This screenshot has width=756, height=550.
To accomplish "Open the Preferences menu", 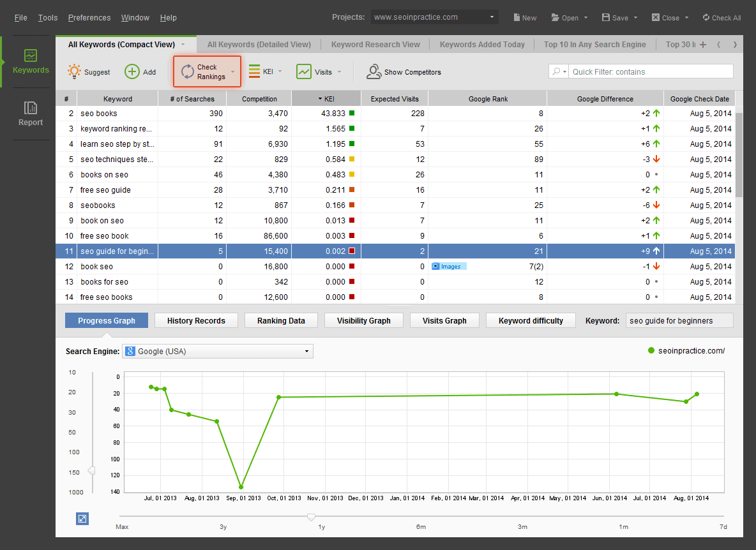I will (x=89, y=17).
